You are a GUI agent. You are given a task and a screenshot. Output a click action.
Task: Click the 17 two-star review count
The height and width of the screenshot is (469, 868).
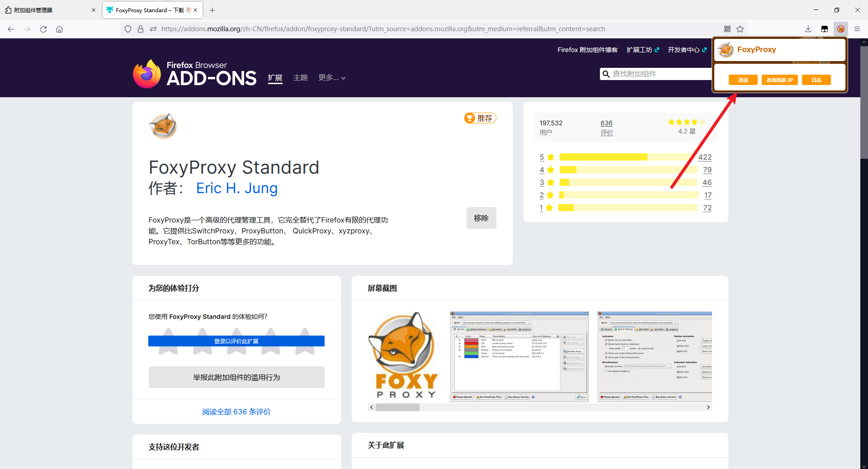point(708,195)
